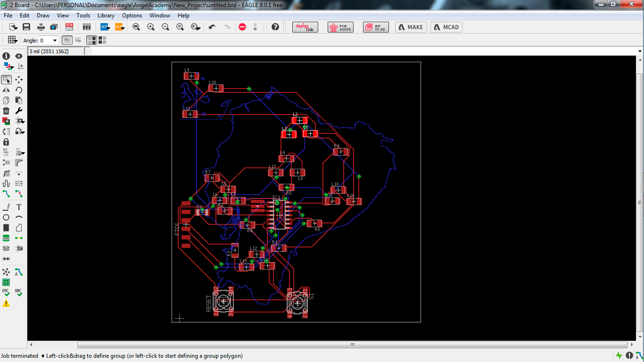This screenshot has height=362, width=644.
Task: Select the Signal airwire tool
Action: click(19, 238)
